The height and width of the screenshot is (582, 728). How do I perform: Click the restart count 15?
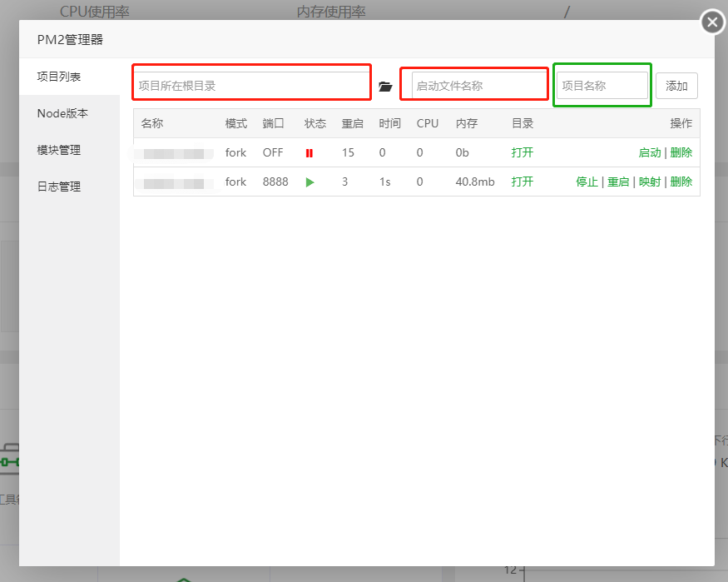tap(349, 152)
